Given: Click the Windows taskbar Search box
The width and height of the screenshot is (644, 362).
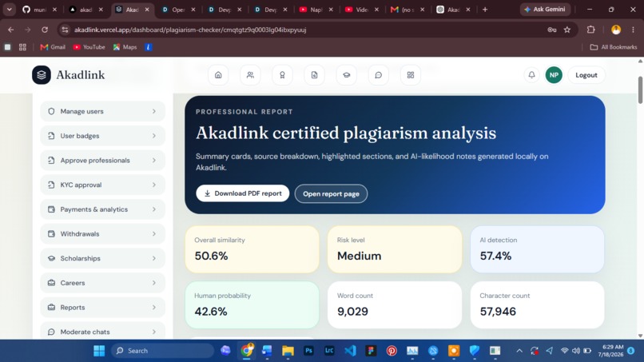Looking at the screenshot, I should click(x=163, y=351).
